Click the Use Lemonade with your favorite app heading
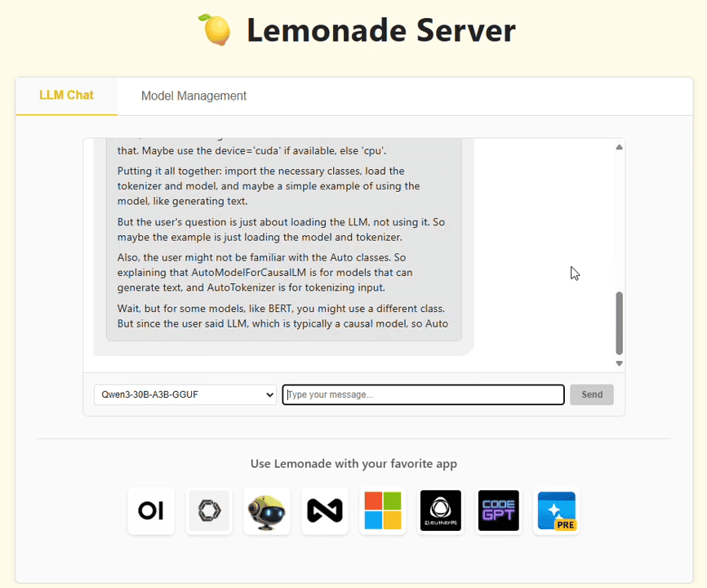The width and height of the screenshot is (707, 588). [x=353, y=464]
